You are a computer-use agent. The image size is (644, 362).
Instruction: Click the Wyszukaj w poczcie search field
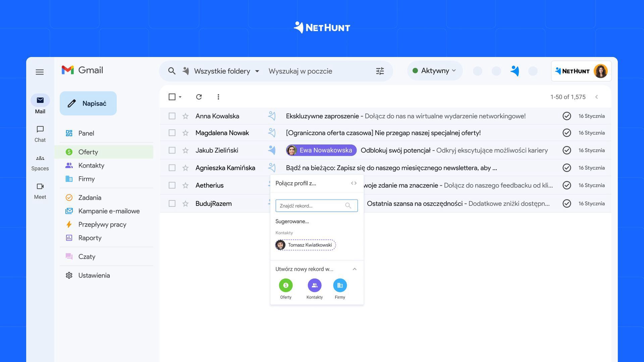[300, 71]
